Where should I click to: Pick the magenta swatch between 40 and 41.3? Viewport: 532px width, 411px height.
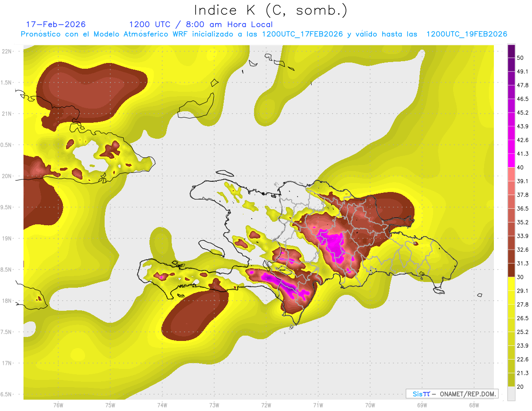pos(511,160)
